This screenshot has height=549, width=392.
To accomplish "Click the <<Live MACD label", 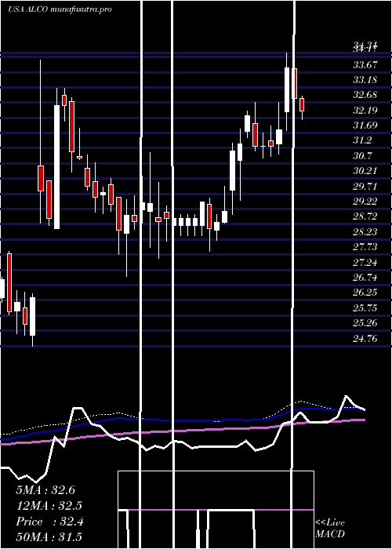I will click(x=330, y=529).
